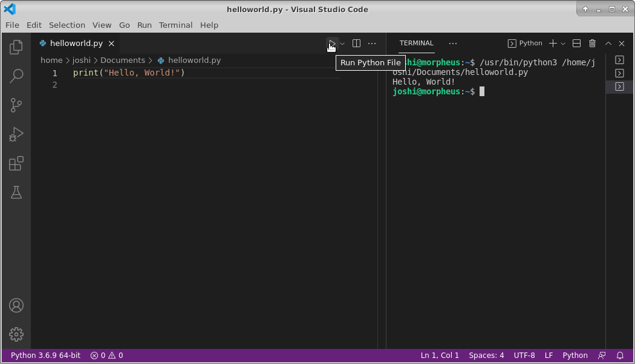
Task: Switch to the TERMINAL tab
Action: click(416, 43)
